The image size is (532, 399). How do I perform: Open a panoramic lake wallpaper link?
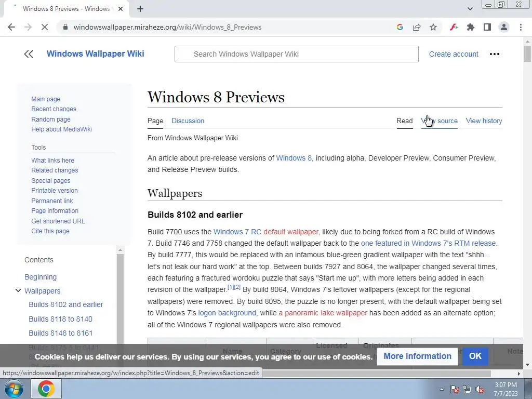point(323,313)
